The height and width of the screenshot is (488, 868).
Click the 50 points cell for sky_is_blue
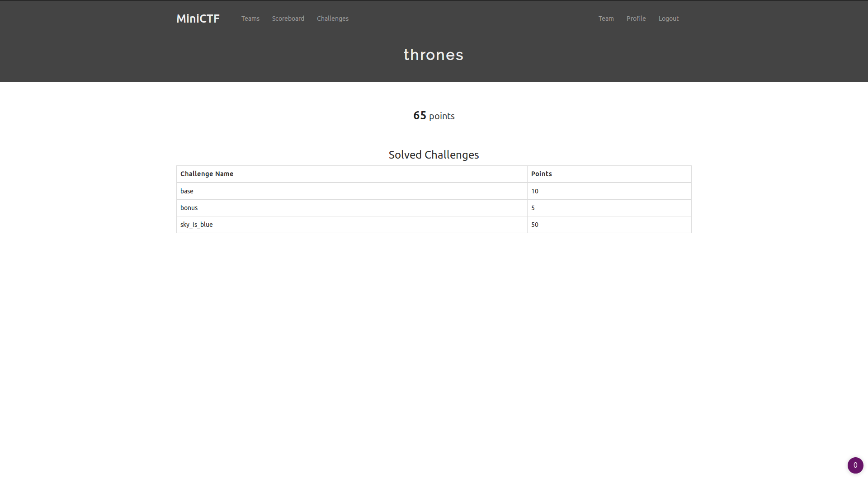(535, 225)
